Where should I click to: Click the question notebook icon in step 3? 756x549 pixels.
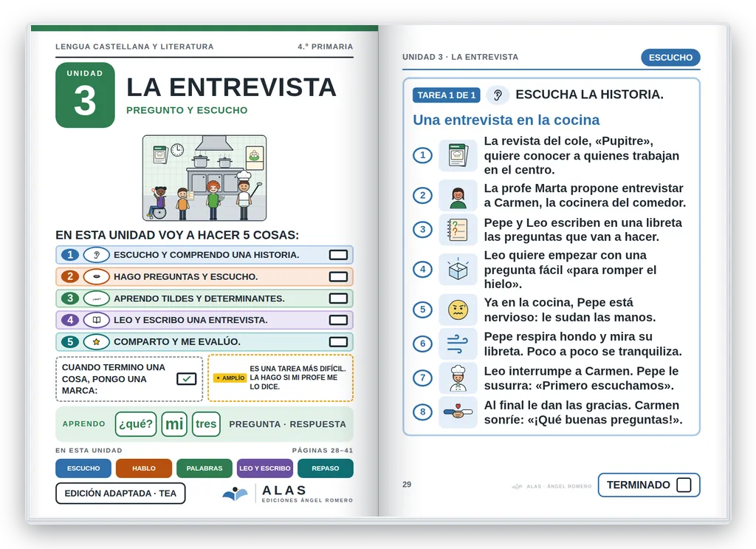458,230
